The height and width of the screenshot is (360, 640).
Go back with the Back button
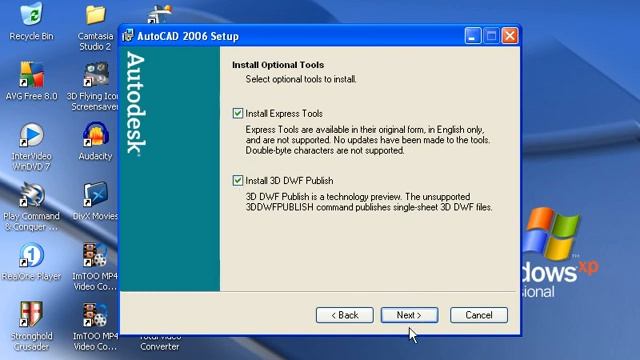(x=344, y=315)
